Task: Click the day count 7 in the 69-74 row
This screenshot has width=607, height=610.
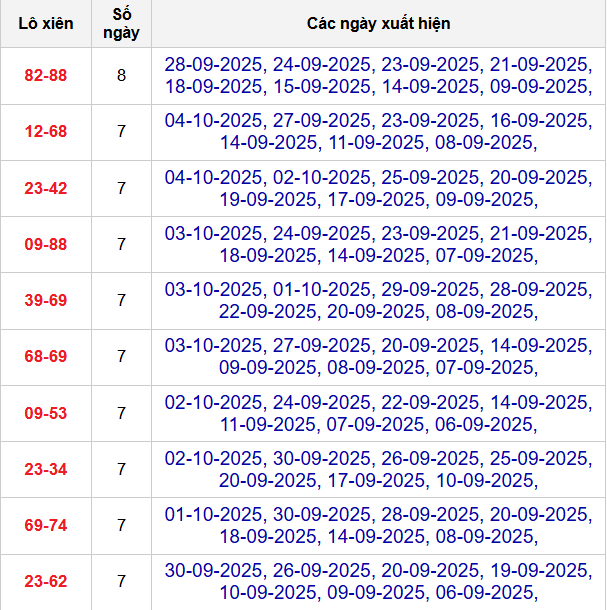Action: point(121,525)
